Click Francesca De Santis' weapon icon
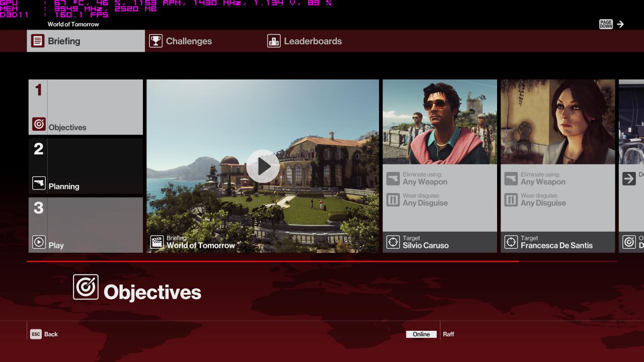 (511, 178)
